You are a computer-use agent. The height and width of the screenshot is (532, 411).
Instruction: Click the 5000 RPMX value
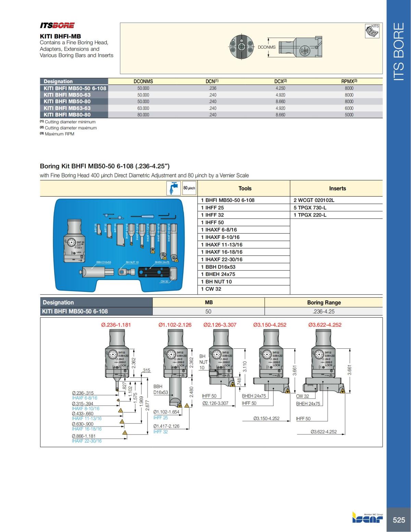pos(349,115)
